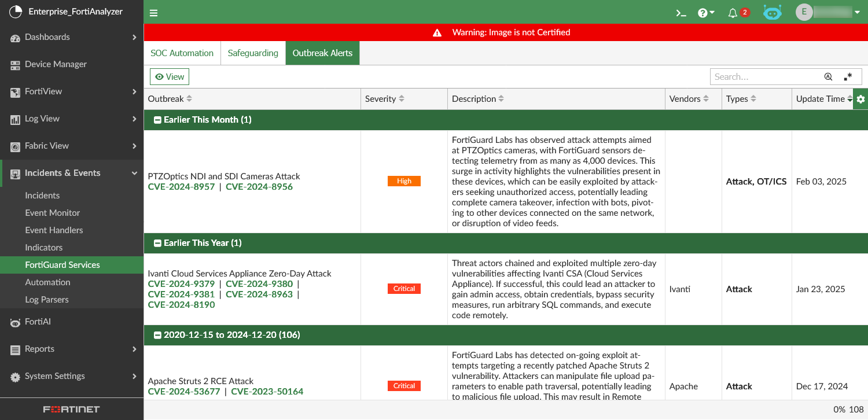Open the Help question-mark menu

[x=706, y=12]
